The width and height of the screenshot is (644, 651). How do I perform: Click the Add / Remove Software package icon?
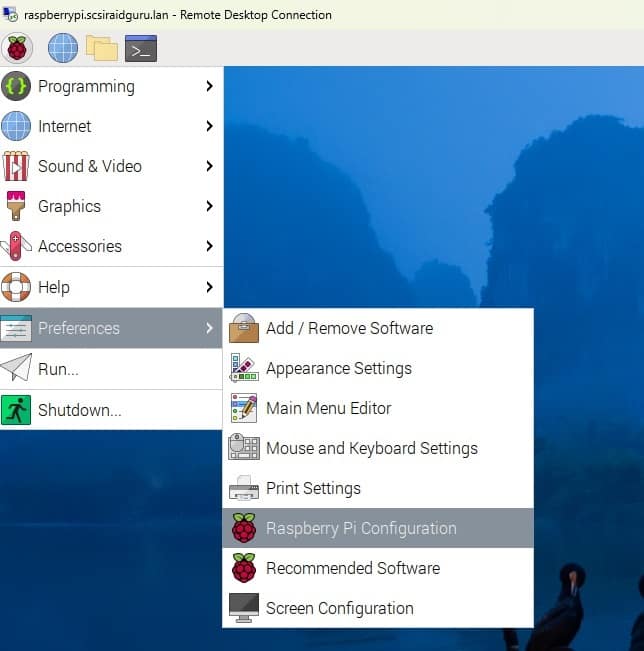244,328
